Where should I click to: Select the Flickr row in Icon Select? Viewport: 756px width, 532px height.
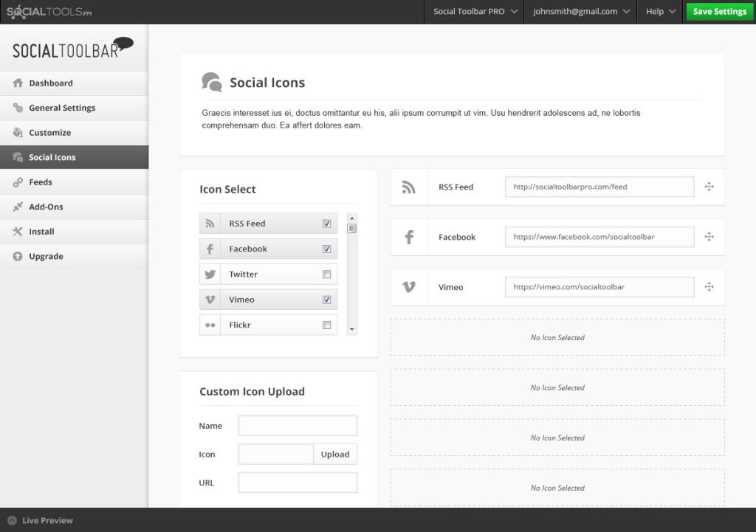click(269, 325)
